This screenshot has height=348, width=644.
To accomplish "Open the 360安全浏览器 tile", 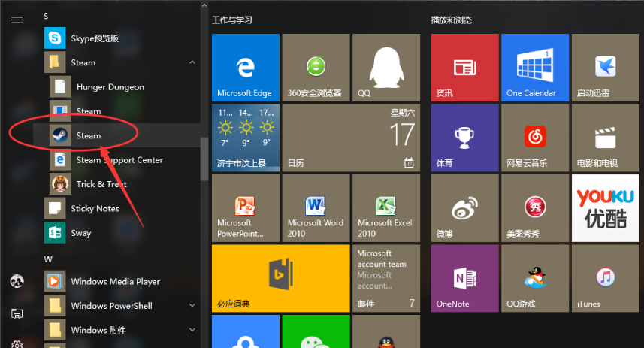I will click(316, 68).
